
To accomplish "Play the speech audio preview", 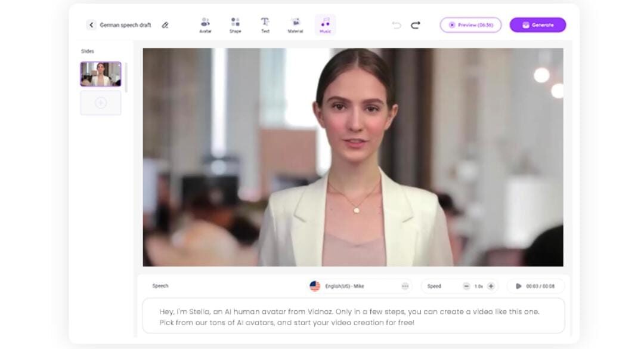I will (519, 286).
